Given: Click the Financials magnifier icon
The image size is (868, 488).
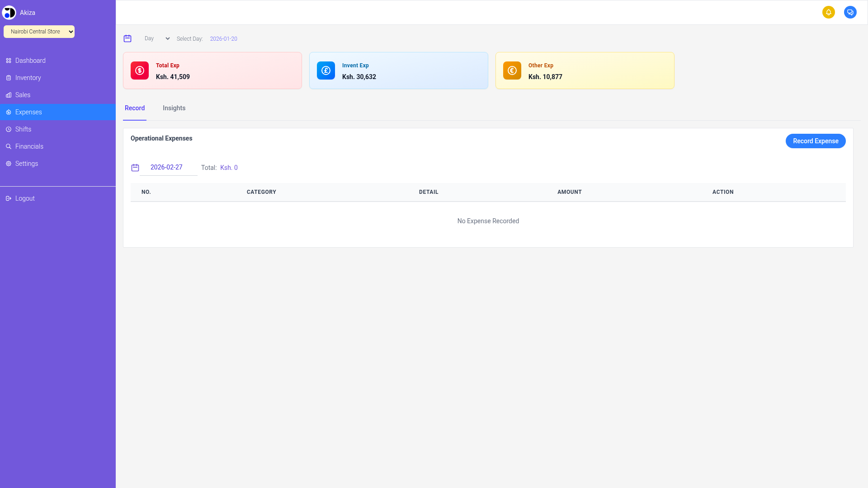Looking at the screenshot, I should (8, 146).
